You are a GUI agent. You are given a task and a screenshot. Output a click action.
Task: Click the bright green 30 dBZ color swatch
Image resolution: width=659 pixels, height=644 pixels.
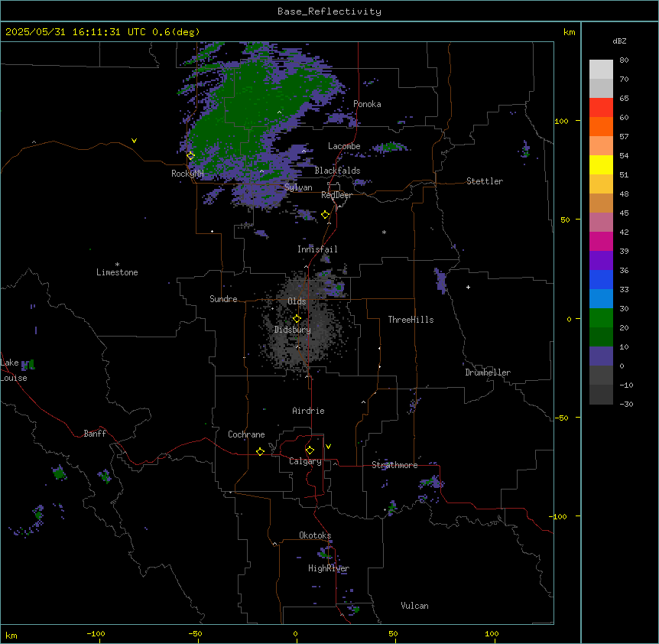tap(601, 318)
